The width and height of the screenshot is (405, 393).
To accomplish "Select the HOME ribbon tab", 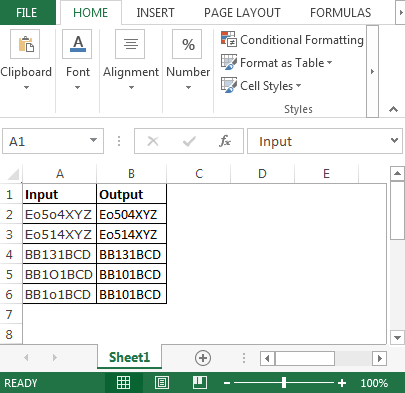I will pos(90,13).
